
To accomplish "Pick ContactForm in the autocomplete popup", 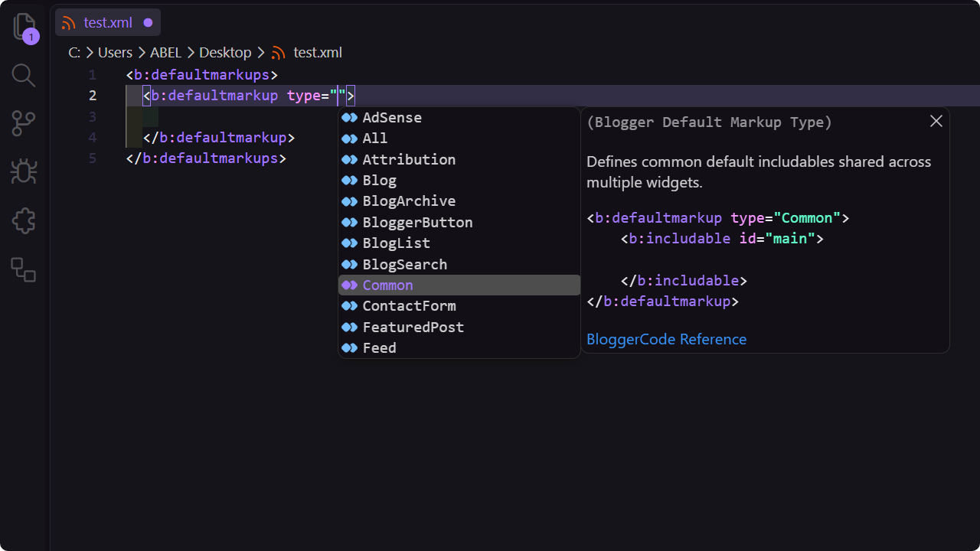I will click(459, 306).
